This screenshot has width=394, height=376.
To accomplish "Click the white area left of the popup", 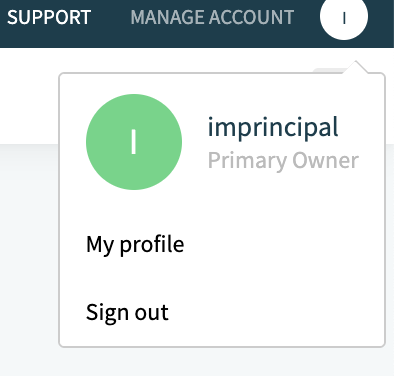I will 29,97.
